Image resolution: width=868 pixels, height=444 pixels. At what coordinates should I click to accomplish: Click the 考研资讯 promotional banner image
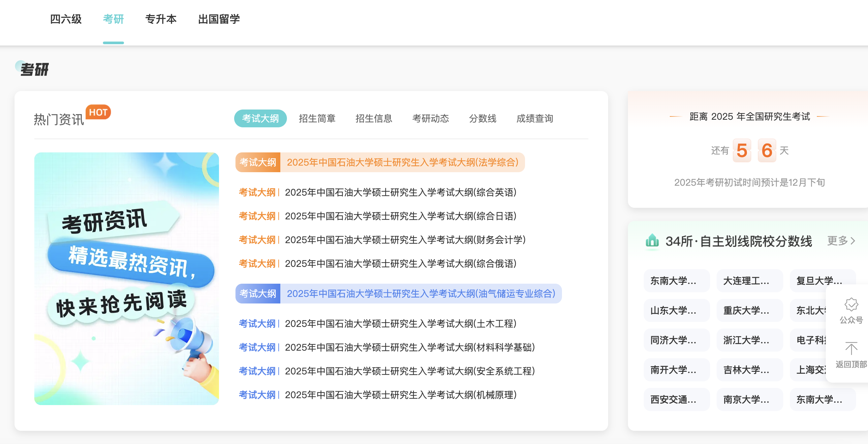click(127, 278)
